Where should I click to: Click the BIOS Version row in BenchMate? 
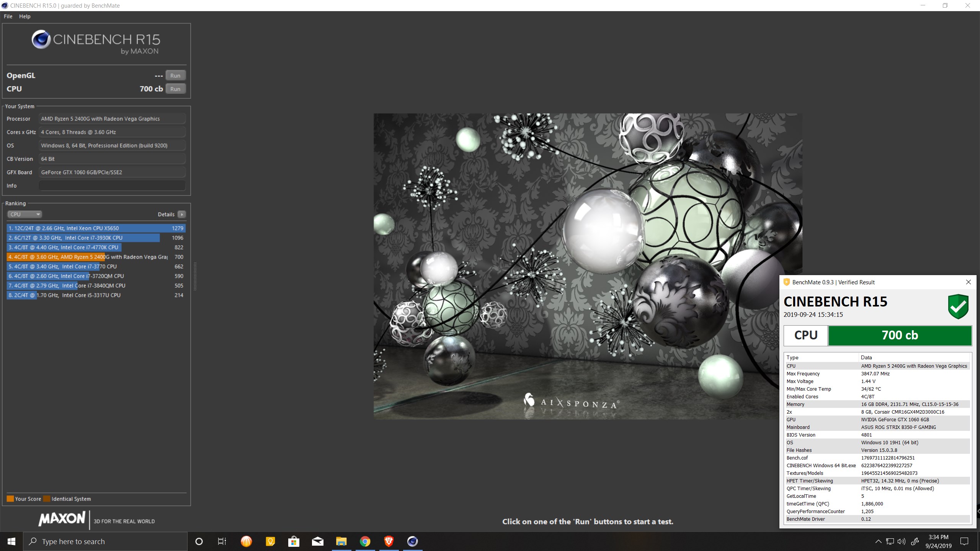pyautogui.click(x=877, y=435)
